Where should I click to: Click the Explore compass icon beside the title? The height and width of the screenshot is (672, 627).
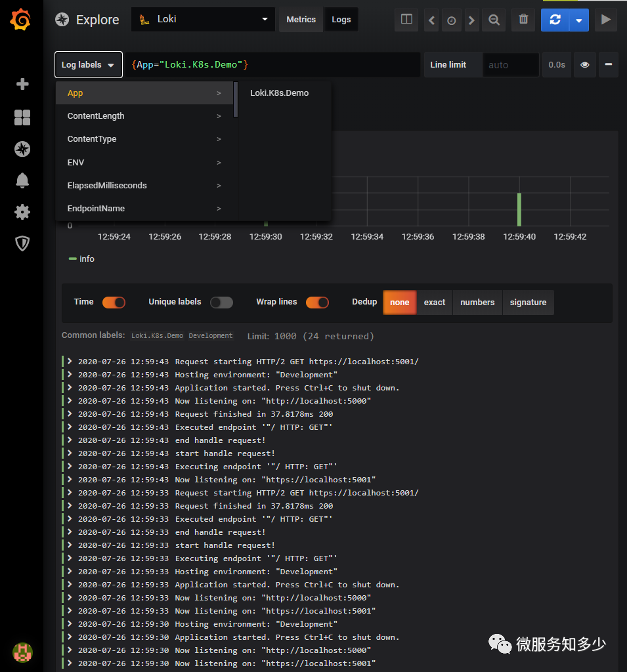pyautogui.click(x=62, y=20)
